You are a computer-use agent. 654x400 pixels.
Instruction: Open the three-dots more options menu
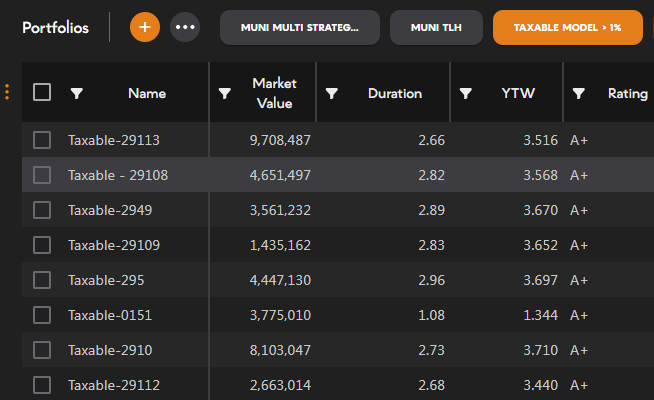185,27
